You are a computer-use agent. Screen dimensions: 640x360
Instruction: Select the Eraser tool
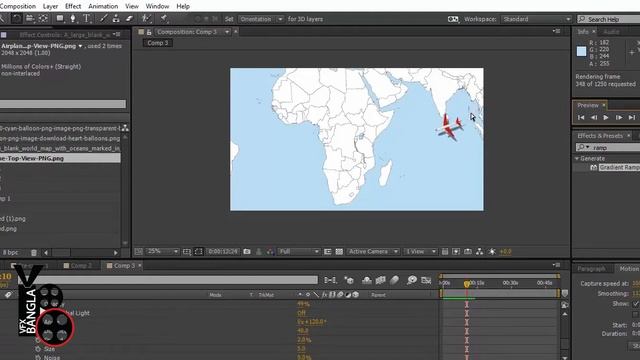click(x=129, y=18)
